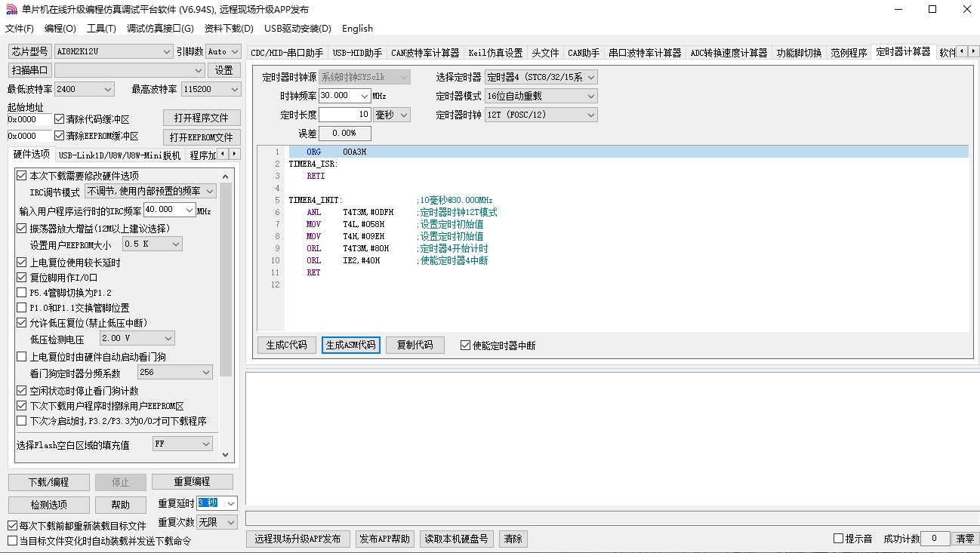Toggle 本次下载需要修改硬件选项 checkbox
Viewport: 980px width, 553px height.
tap(21, 176)
